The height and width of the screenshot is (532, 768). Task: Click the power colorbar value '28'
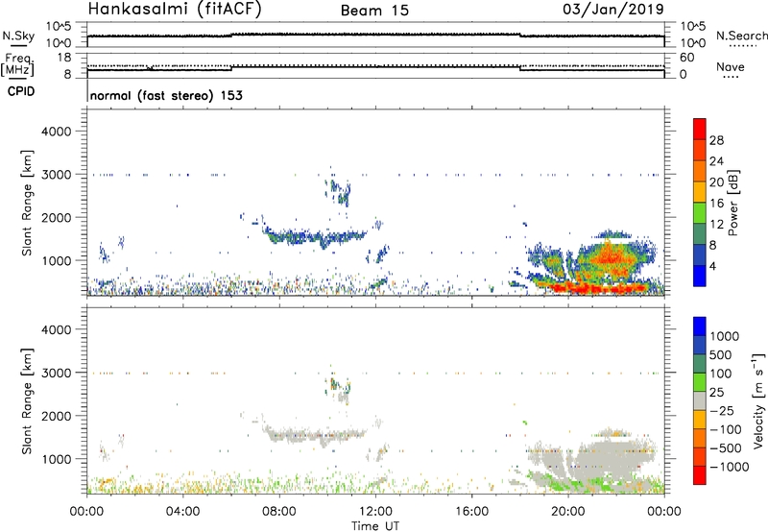716,140
